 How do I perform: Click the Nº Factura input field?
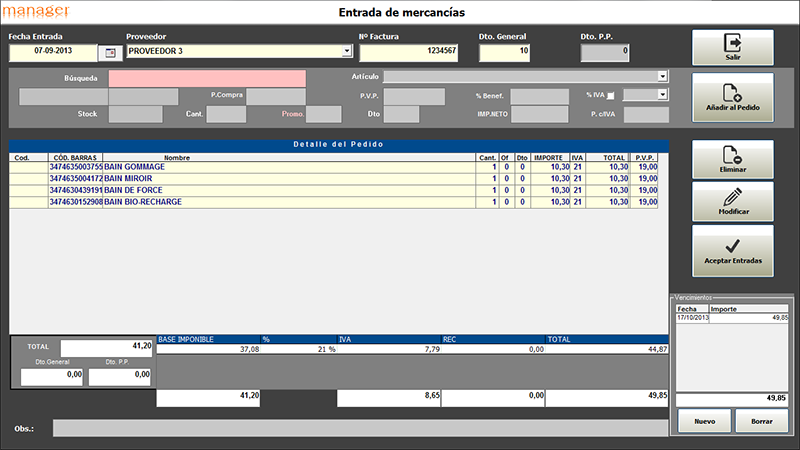pos(409,51)
